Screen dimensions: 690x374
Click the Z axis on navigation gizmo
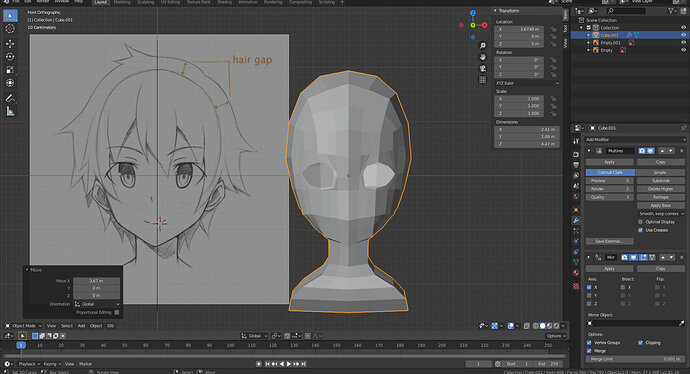point(473,14)
